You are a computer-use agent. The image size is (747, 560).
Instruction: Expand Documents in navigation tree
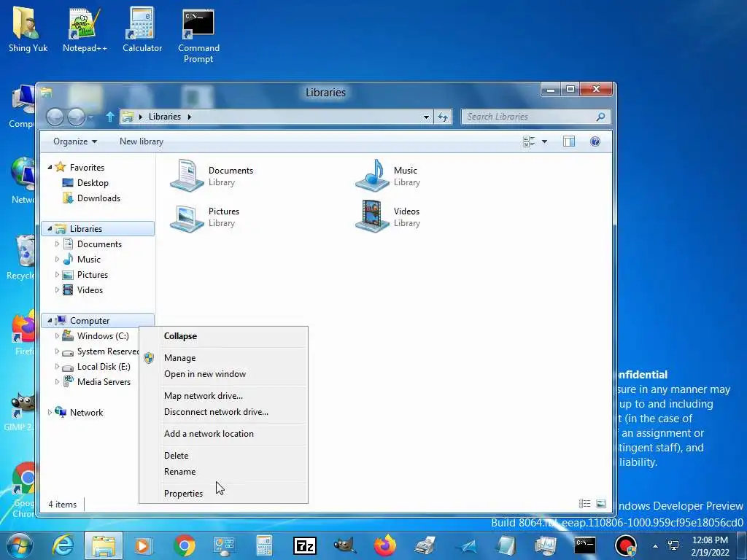click(x=57, y=244)
